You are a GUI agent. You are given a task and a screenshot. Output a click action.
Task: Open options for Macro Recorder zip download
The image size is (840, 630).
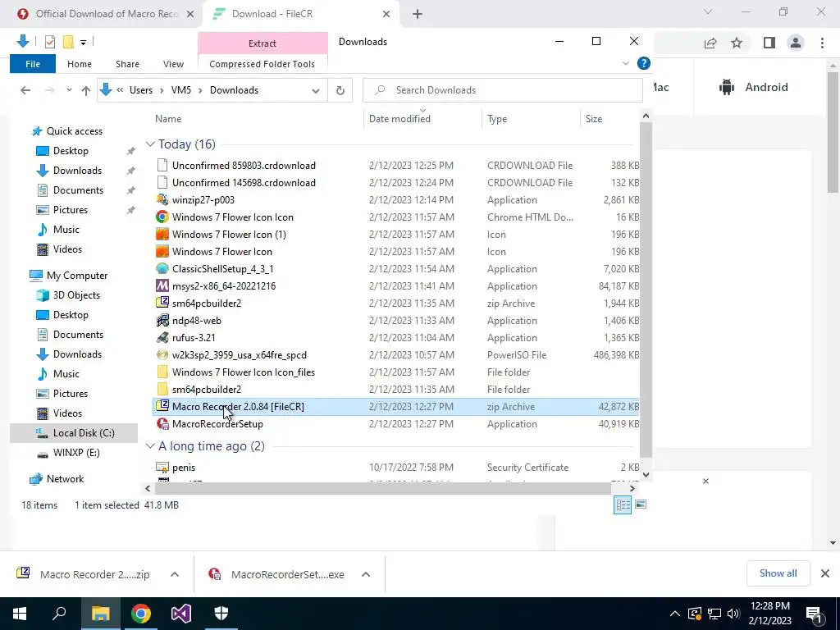(175, 574)
